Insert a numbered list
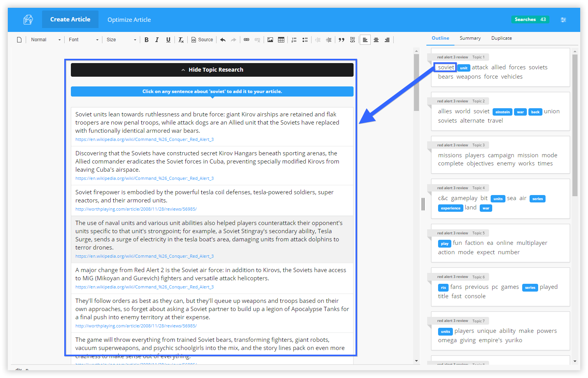 tap(294, 40)
